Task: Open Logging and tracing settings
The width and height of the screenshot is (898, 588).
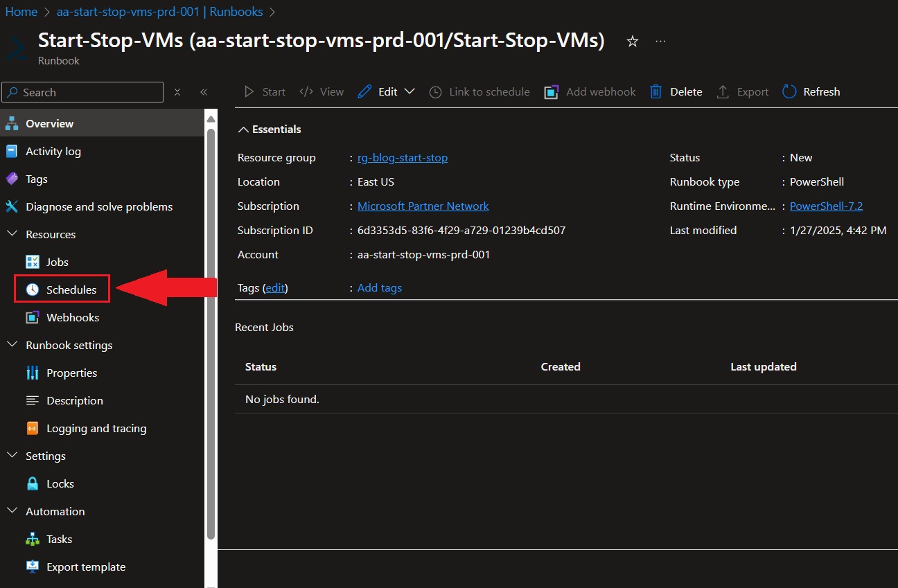Action: [x=96, y=428]
